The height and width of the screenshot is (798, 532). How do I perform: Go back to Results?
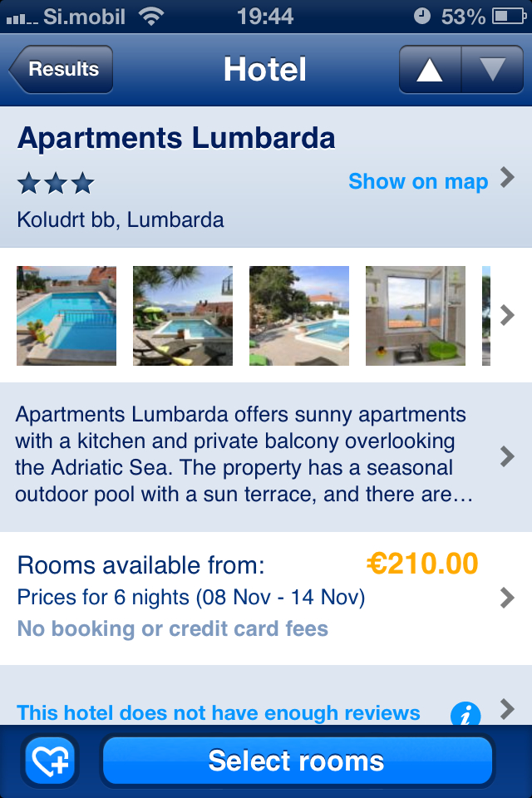(x=61, y=69)
